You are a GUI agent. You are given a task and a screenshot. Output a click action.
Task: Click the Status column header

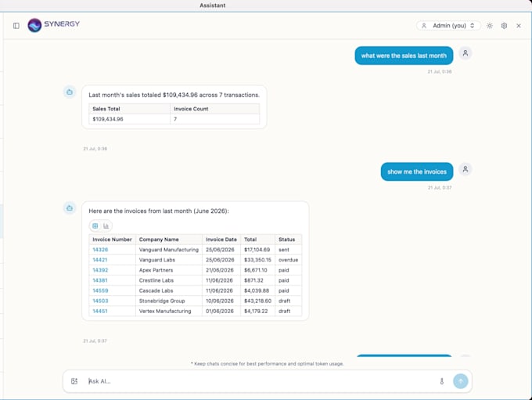point(288,240)
